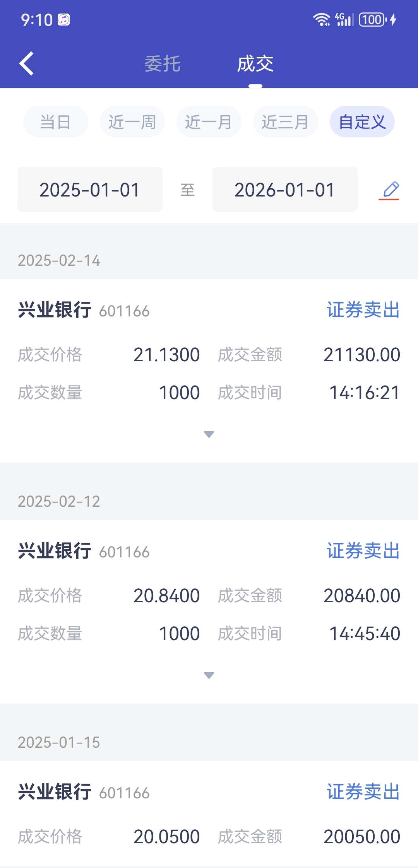Image resolution: width=418 pixels, height=868 pixels.
Task: Expand details for the 2025-02-14 trade
Action: point(209,434)
